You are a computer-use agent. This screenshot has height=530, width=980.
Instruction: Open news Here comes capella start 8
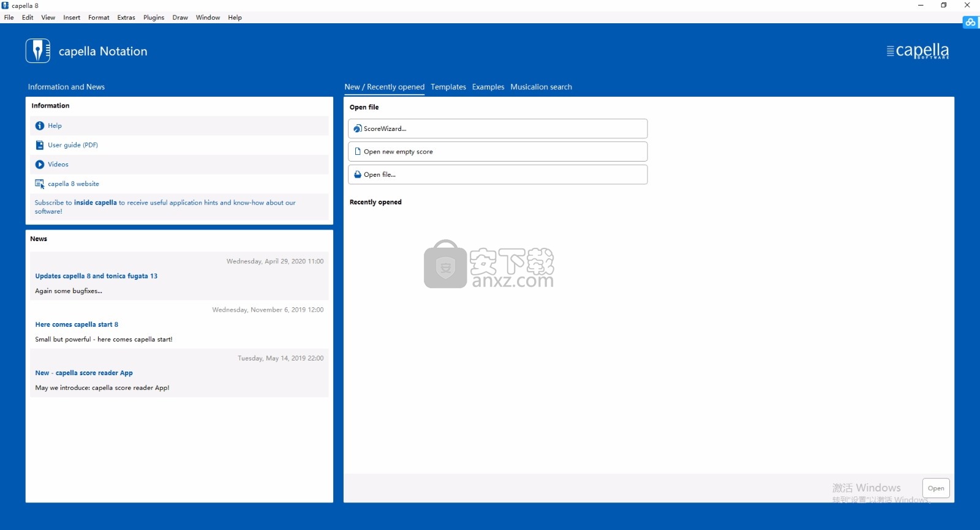click(x=77, y=324)
